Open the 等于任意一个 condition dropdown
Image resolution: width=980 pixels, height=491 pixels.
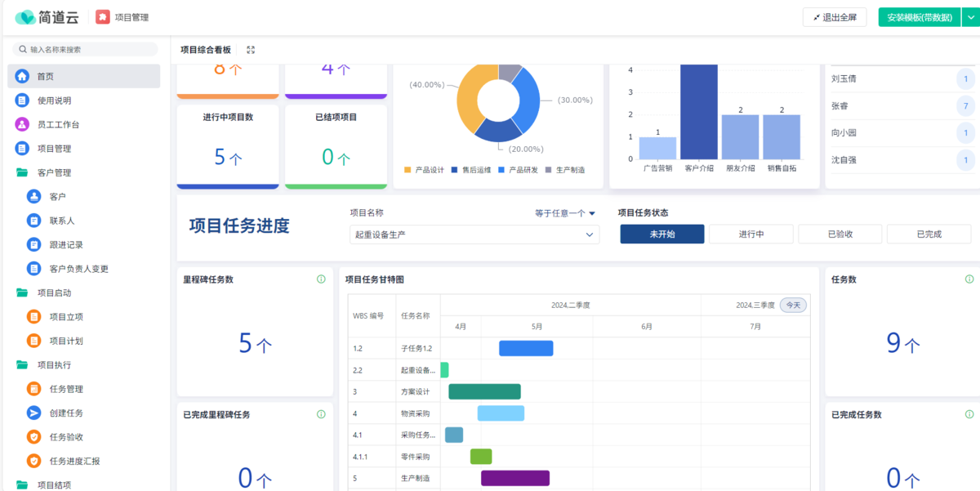[x=565, y=213]
